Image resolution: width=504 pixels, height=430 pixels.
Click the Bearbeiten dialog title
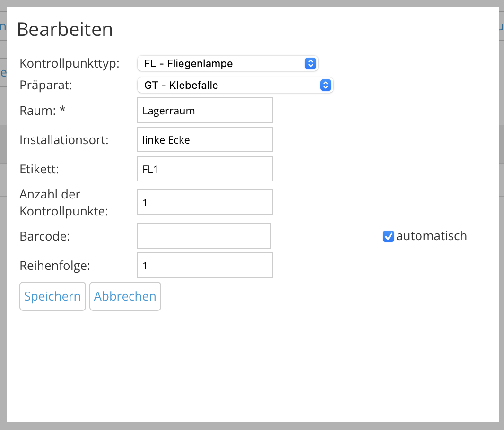tap(65, 29)
